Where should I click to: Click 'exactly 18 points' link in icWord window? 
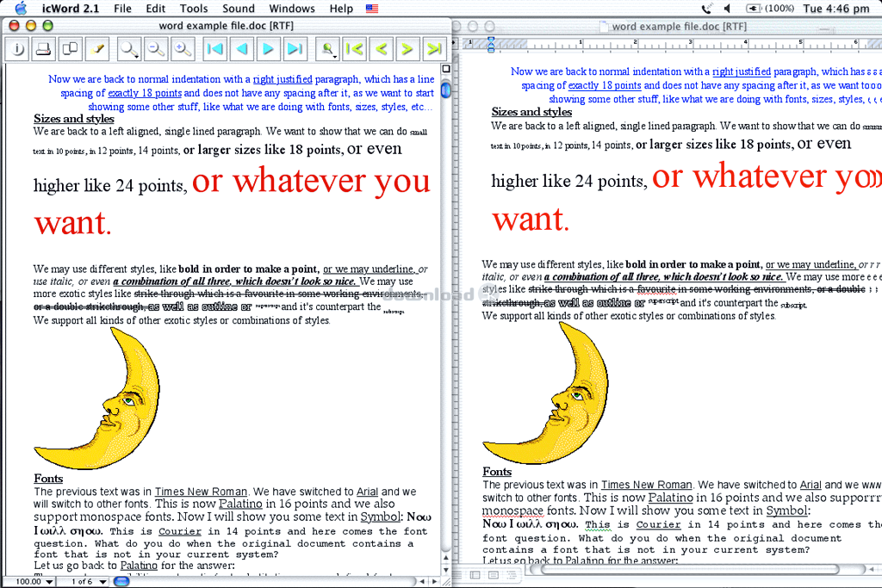(145, 93)
